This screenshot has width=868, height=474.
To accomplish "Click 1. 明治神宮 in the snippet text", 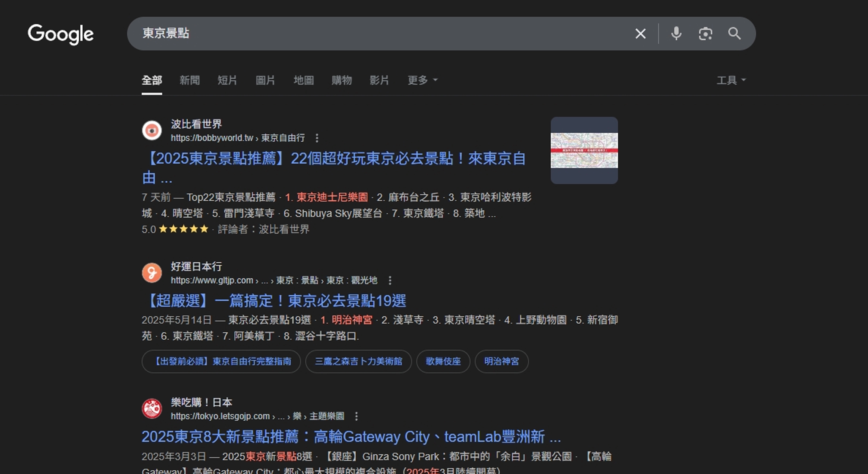I will 346,320.
